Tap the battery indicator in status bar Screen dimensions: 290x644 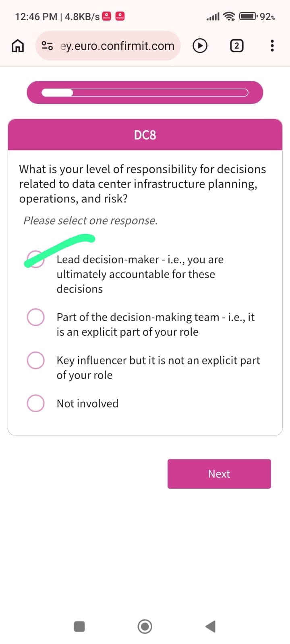(248, 17)
